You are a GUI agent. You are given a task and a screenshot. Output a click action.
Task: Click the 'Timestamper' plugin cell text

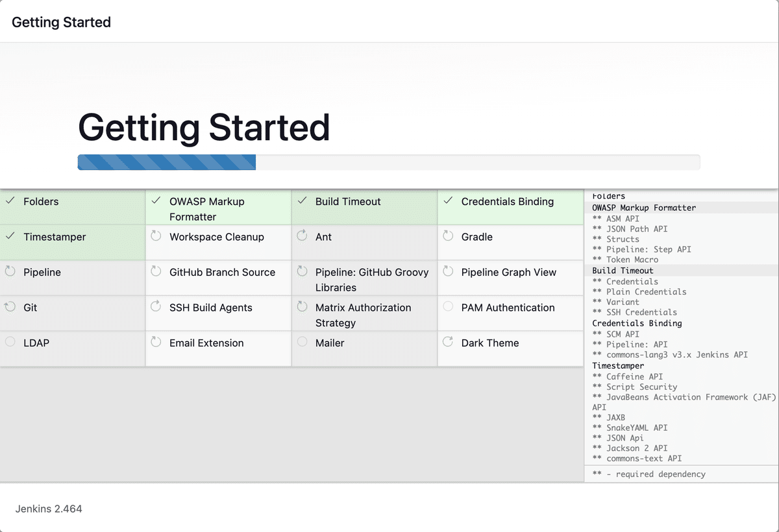(55, 237)
